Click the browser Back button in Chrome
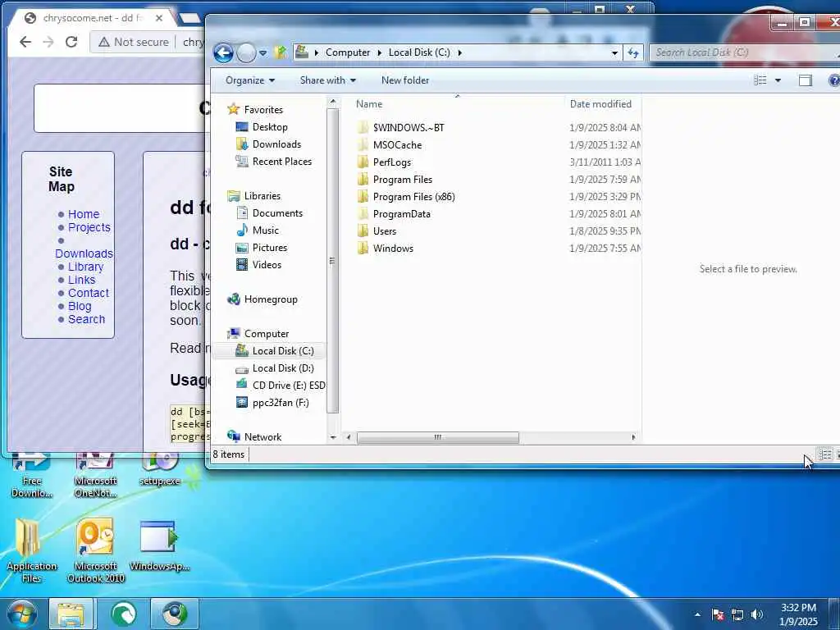The width and height of the screenshot is (840, 630). [25, 42]
